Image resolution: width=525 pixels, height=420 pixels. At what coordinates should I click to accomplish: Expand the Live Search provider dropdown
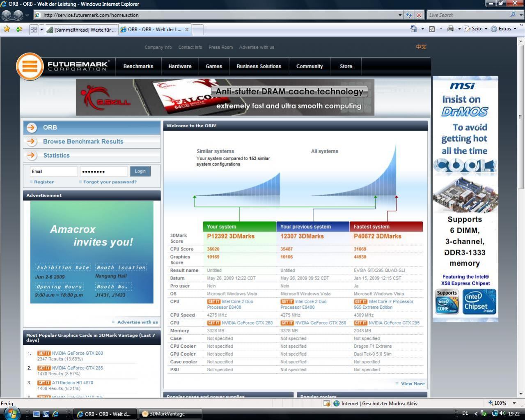[520, 15]
